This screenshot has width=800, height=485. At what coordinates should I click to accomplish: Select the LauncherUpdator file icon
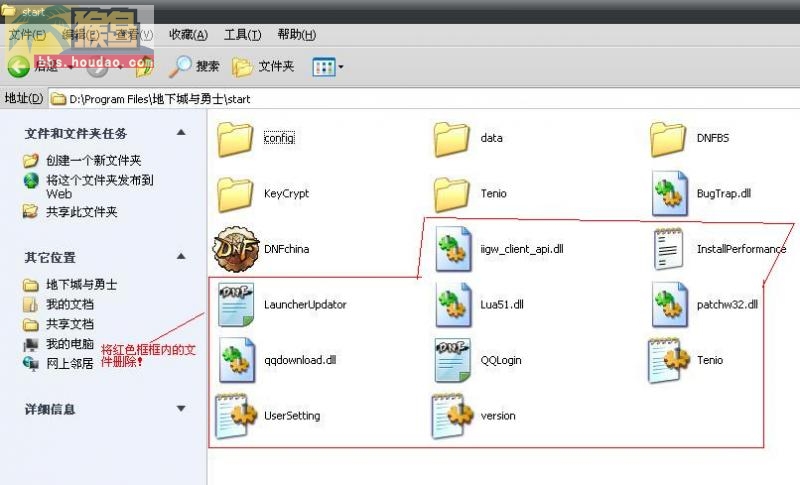coord(236,305)
